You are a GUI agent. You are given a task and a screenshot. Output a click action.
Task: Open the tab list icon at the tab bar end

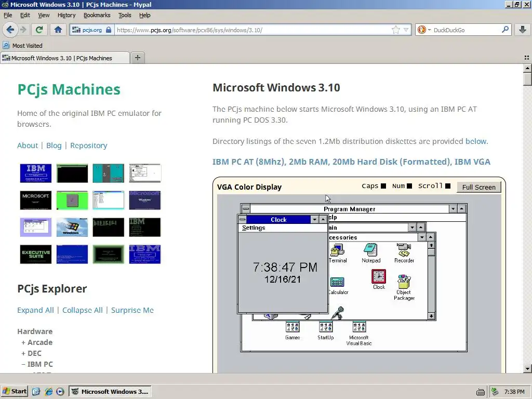[527, 58]
